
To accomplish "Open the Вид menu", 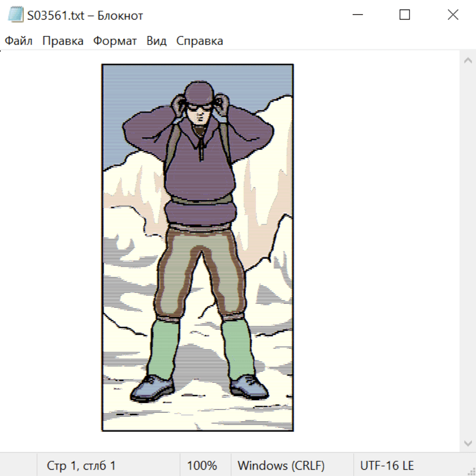I will (156, 41).
